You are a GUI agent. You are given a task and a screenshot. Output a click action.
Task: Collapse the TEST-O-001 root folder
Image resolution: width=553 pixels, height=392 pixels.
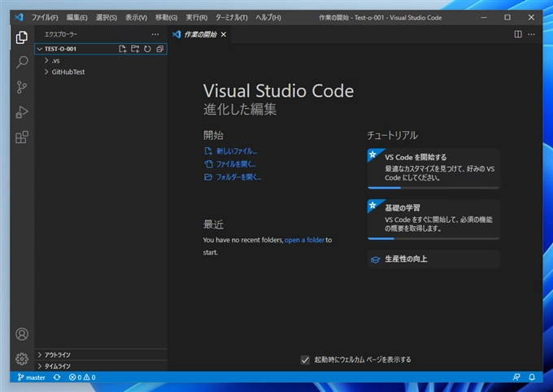[40, 49]
